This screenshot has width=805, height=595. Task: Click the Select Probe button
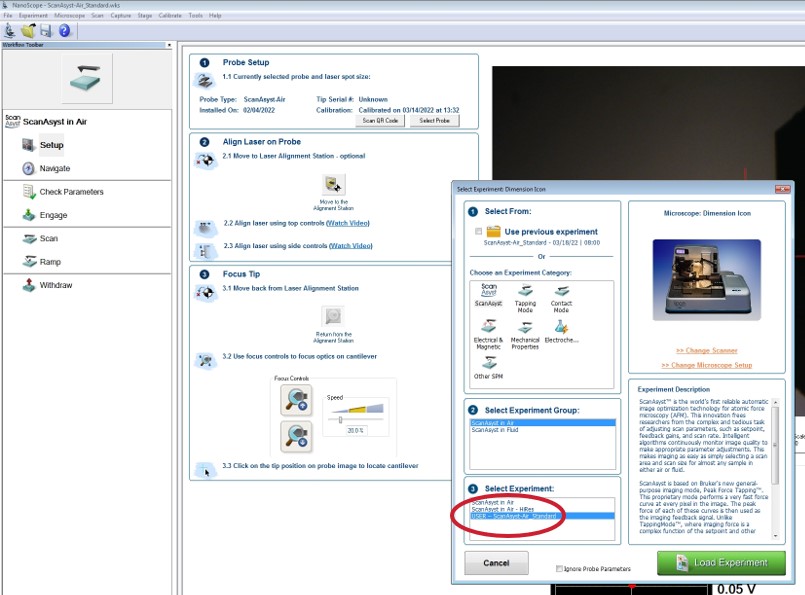point(434,121)
